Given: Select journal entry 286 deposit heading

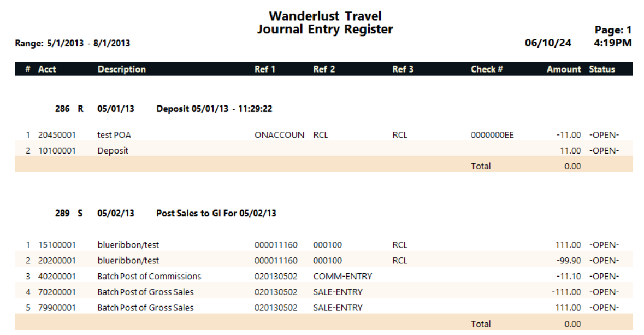Looking at the screenshot, I should pos(163,109).
